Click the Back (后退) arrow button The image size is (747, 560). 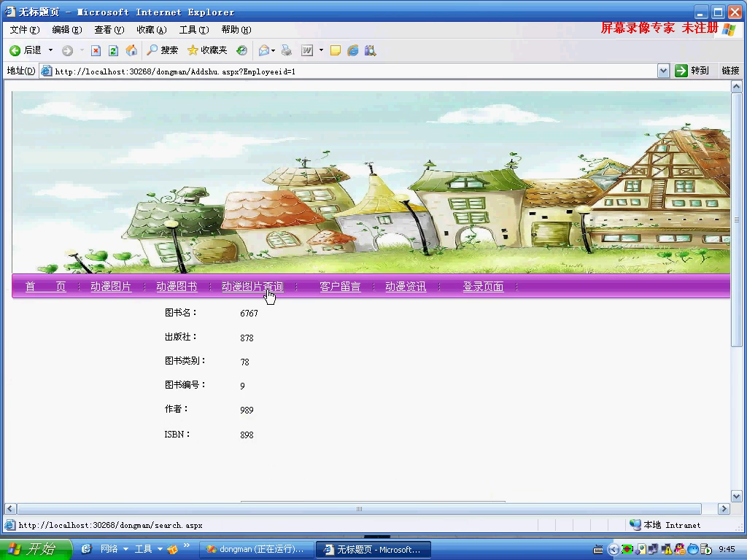[26, 50]
